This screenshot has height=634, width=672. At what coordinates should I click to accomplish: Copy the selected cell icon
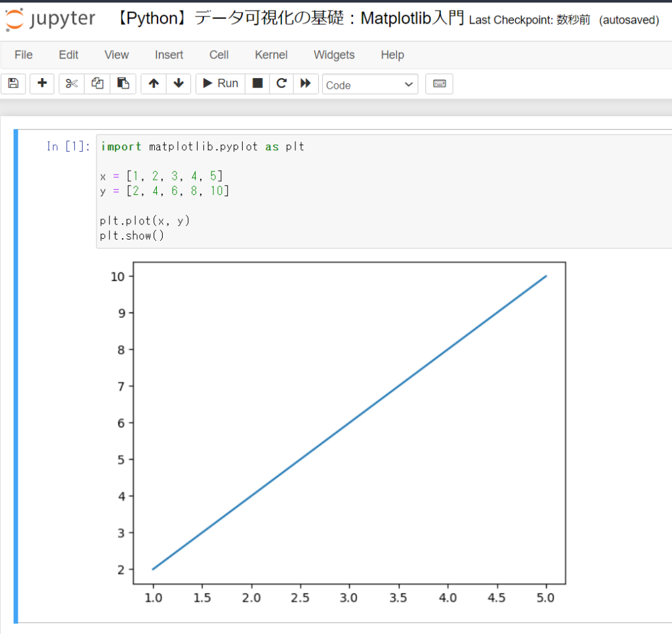[97, 83]
